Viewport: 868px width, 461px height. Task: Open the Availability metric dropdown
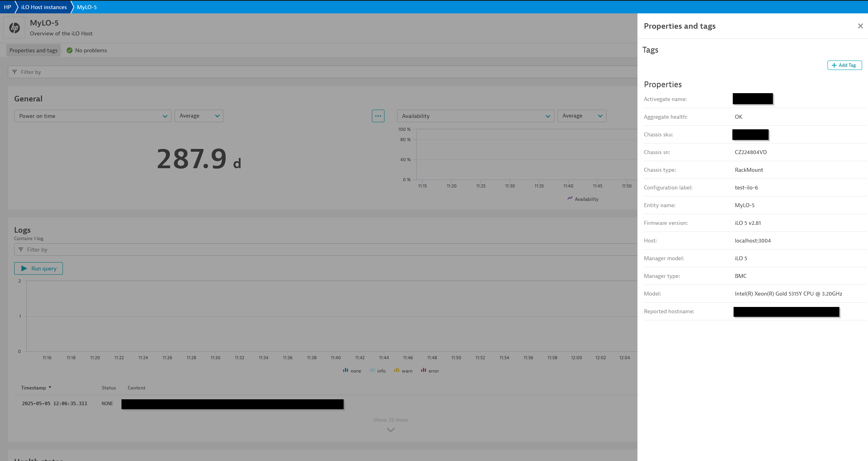tap(475, 116)
